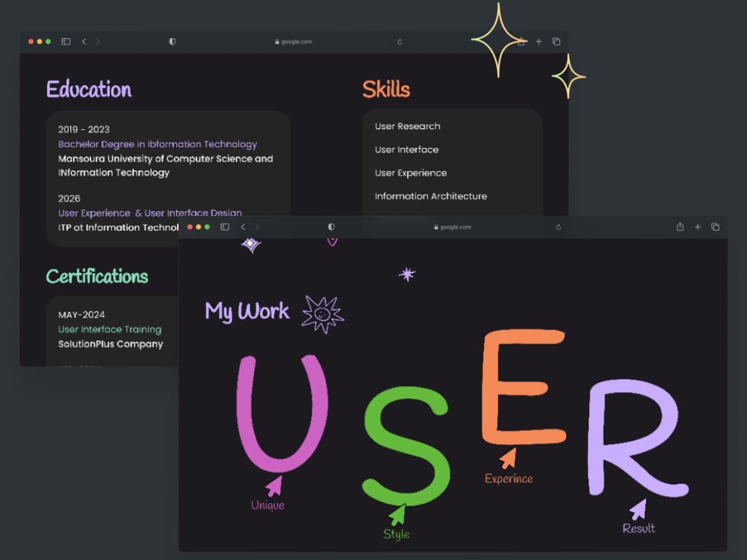Open new tab in back browser window
747x560 pixels.
click(539, 41)
